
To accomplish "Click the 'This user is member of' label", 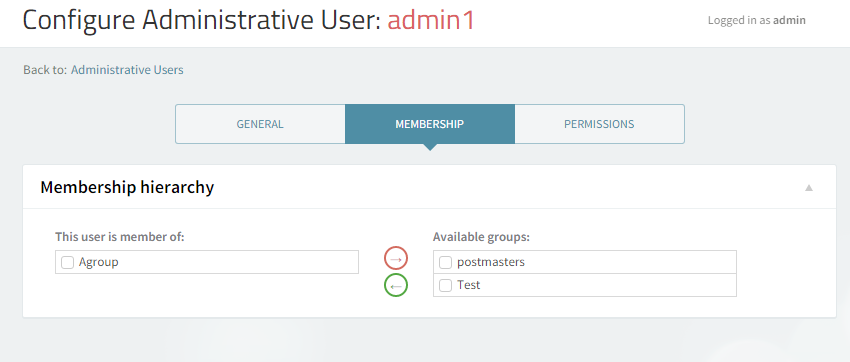I will click(120, 237).
